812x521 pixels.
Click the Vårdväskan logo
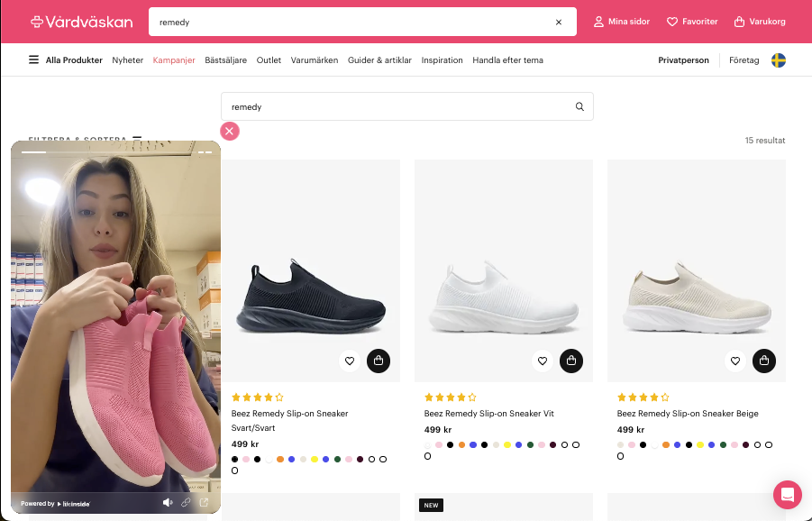pyautogui.click(x=81, y=22)
